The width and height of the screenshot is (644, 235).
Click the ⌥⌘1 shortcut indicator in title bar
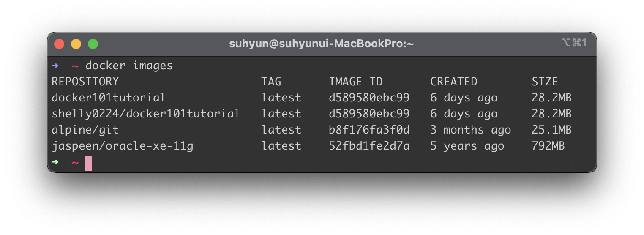tap(574, 43)
